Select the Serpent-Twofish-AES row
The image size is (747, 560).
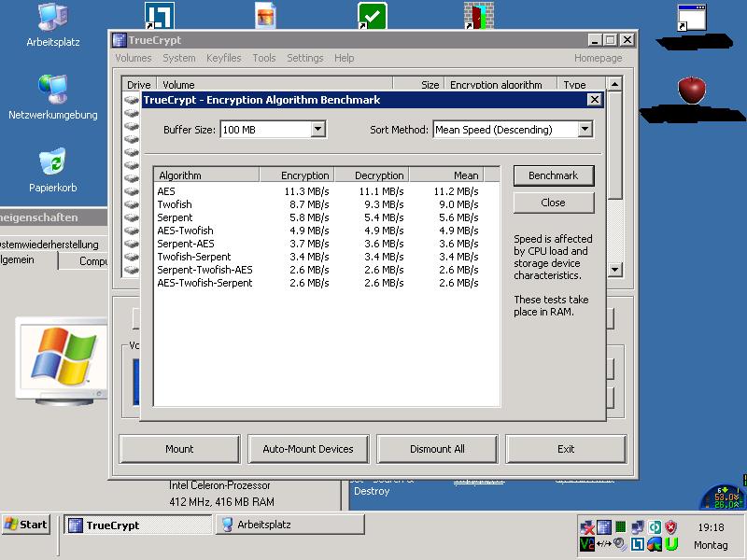pyautogui.click(x=327, y=270)
